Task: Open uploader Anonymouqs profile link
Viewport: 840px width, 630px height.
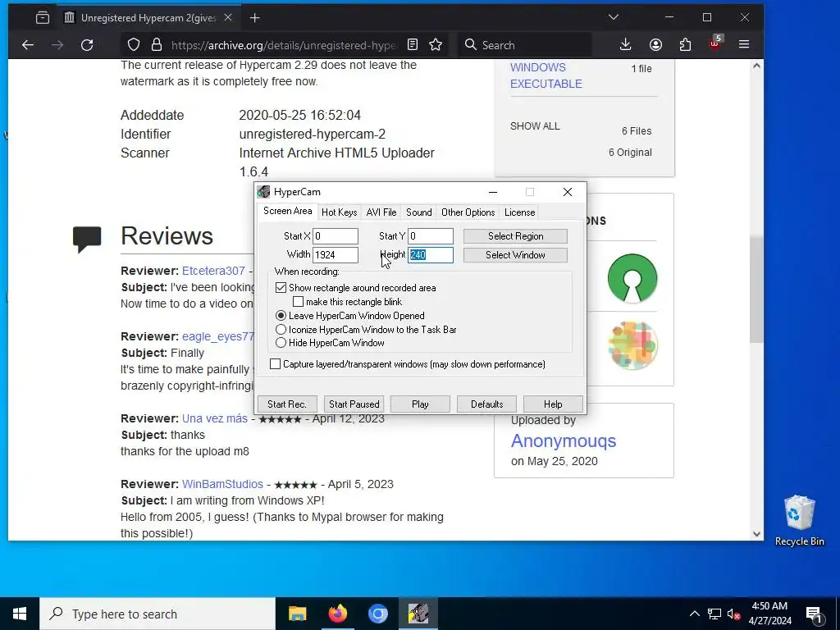Action: (564, 441)
